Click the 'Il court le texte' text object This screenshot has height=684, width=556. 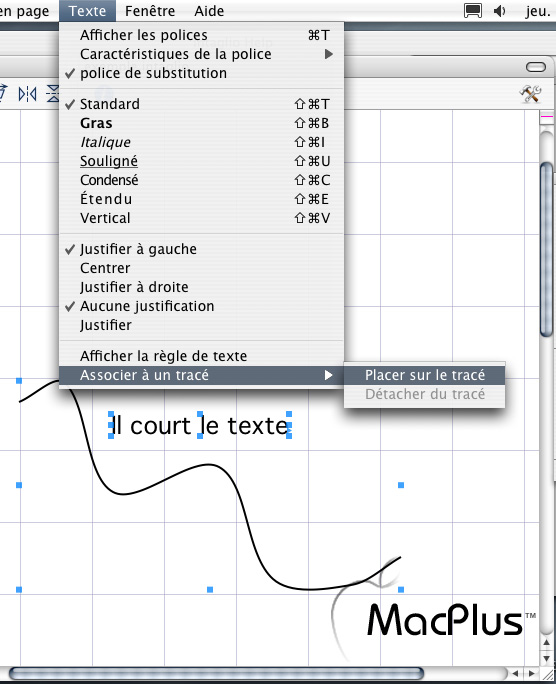coord(200,425)
